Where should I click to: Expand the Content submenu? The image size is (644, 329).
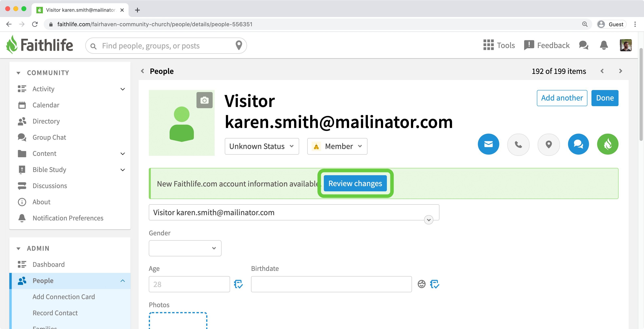point(122,154)
